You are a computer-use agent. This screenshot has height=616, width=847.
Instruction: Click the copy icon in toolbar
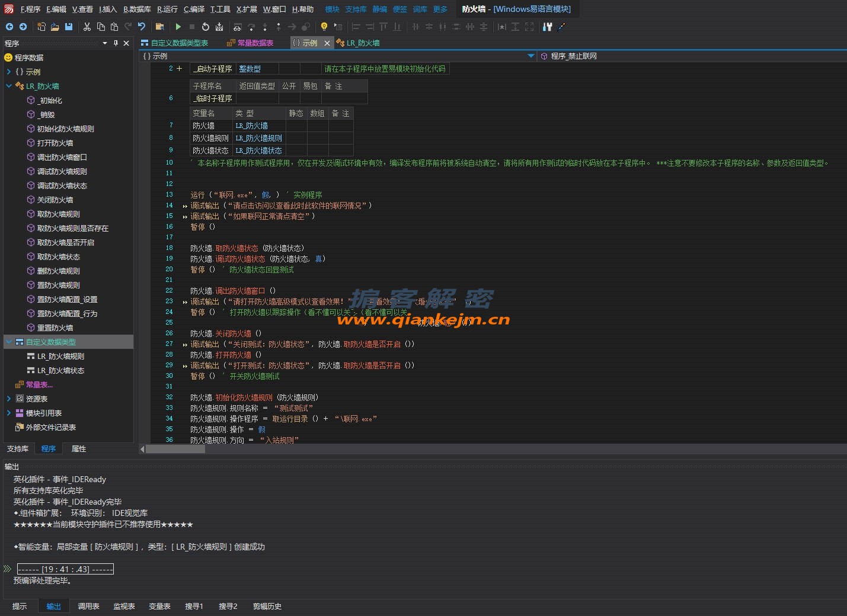click(101, 27)
